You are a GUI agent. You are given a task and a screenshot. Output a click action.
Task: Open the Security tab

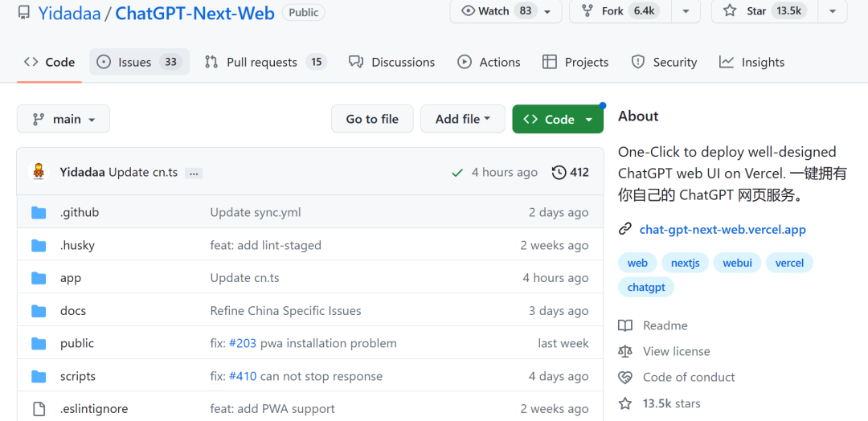[664, 62]
